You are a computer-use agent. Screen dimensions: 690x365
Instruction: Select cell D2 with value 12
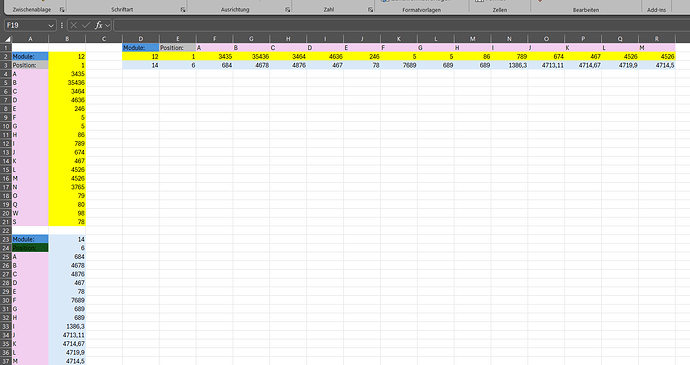[141, 56]
